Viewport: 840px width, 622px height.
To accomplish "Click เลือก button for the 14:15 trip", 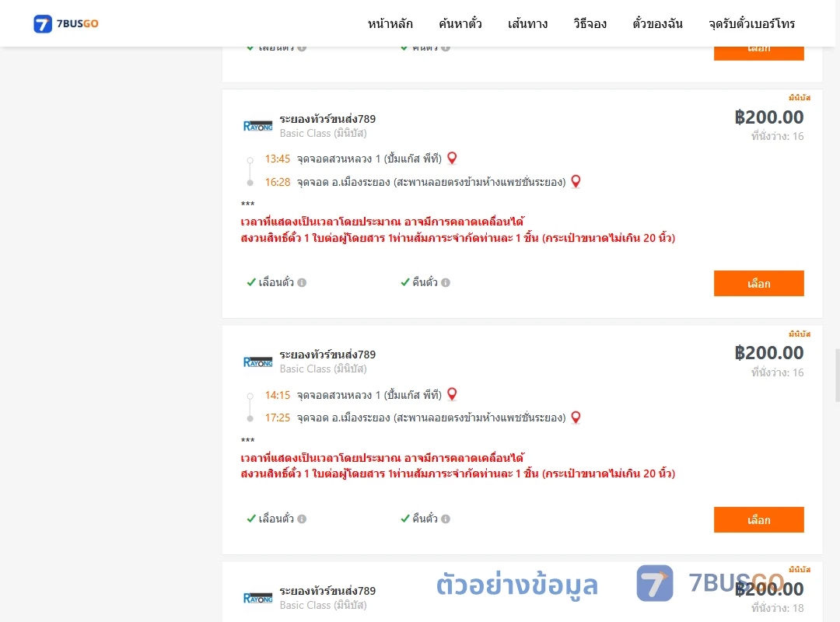I will pyautogui.click(x=758, y=519).
